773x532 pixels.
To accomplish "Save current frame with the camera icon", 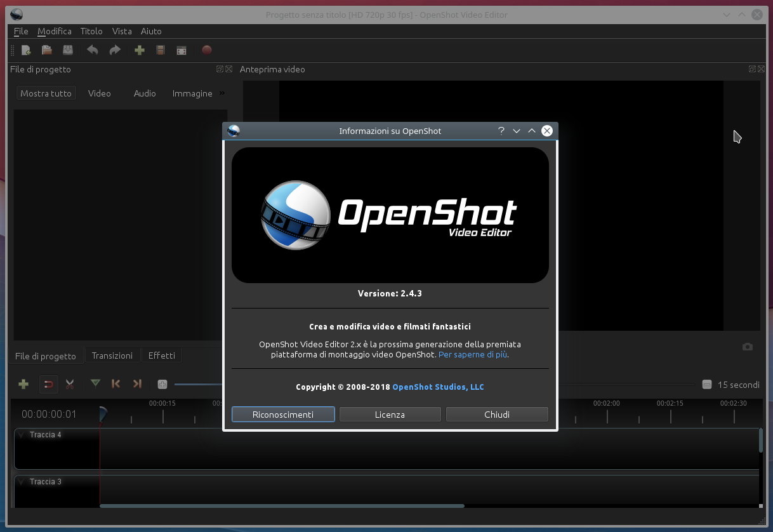I will coord(748,347).
